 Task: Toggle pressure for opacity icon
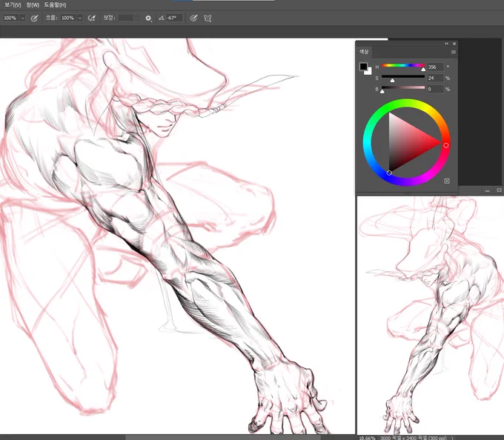click(x=34, y=19)
